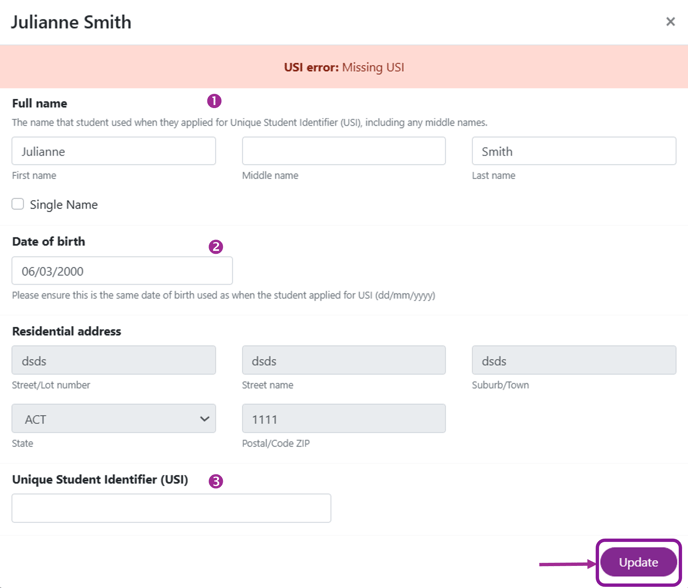This screenshot has width=688, height=588.
Task: Click the Street/Lot number field
Action: pyautogui.click(x=114, y=360)
